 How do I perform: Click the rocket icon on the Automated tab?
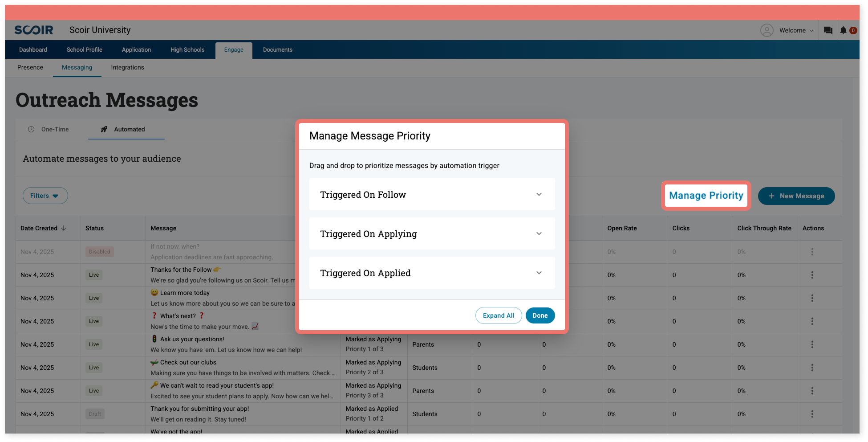tap(104, 129)
